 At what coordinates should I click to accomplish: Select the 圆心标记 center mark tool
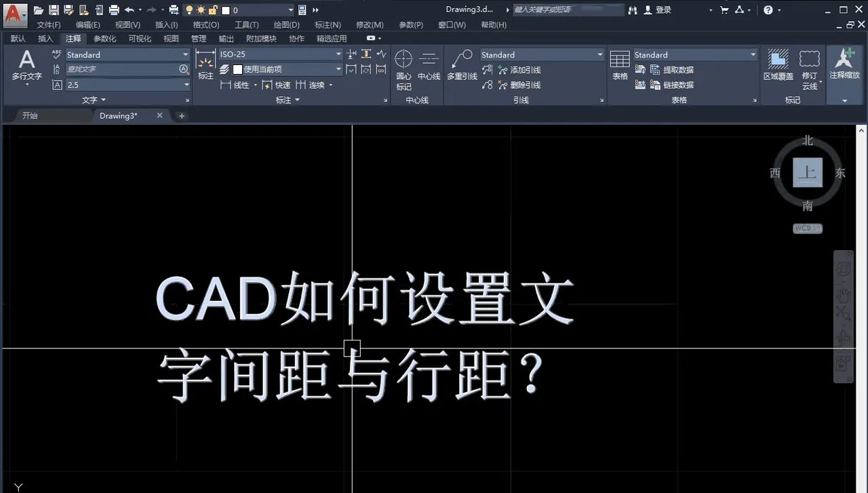403,66
